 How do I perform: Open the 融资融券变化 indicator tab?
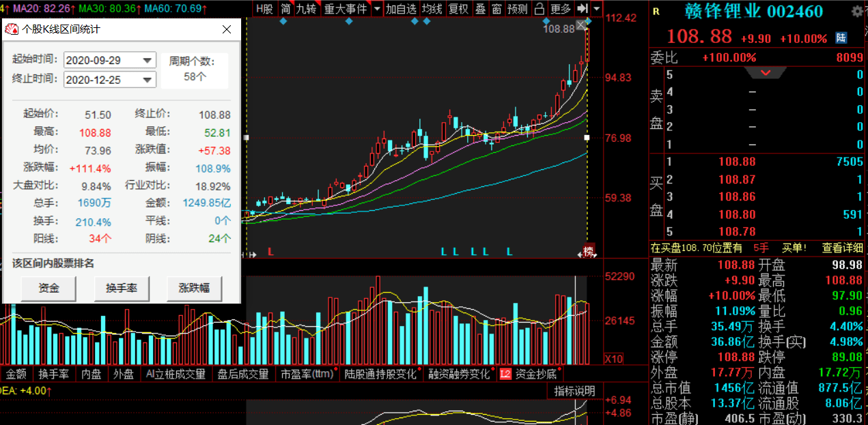point(460,374)
